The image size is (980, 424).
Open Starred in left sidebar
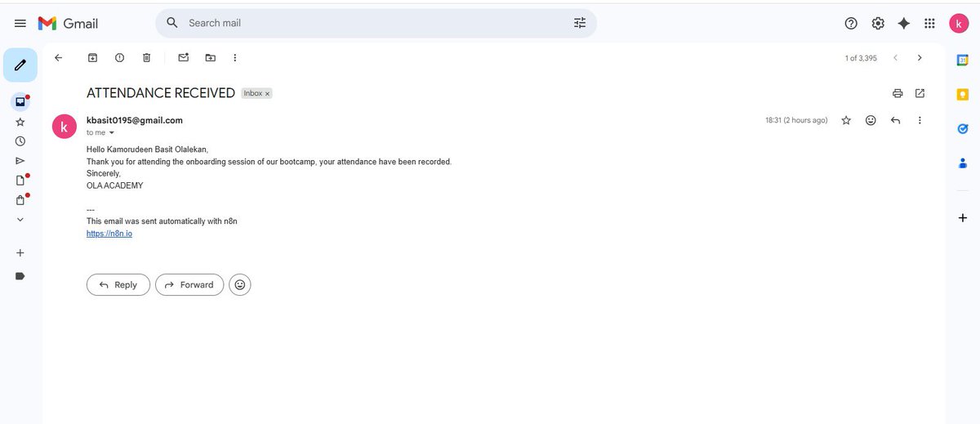click(20, 122)
